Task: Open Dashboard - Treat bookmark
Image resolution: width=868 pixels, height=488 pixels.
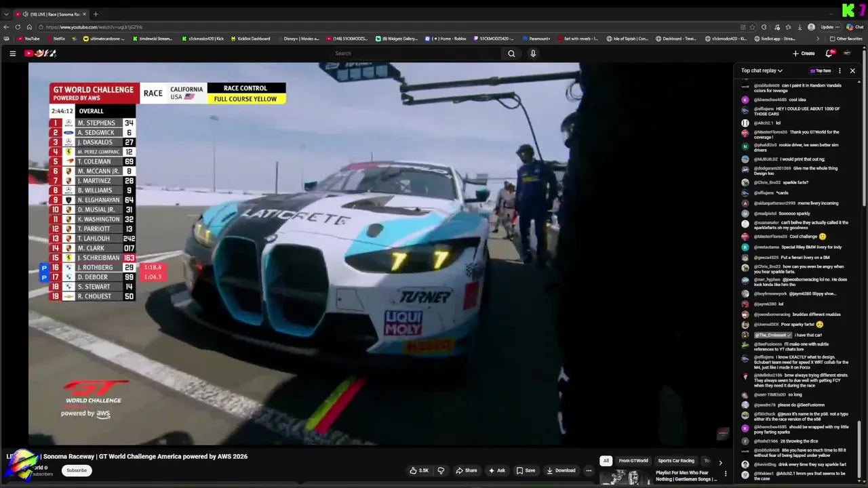Action: pyautogui.click(x=675, y=39)
